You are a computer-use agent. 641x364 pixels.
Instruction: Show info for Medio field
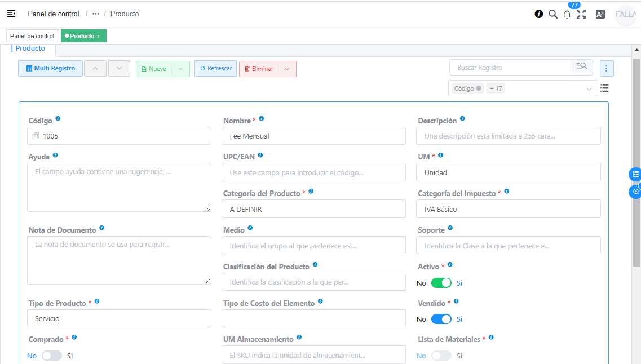(250, 228)
